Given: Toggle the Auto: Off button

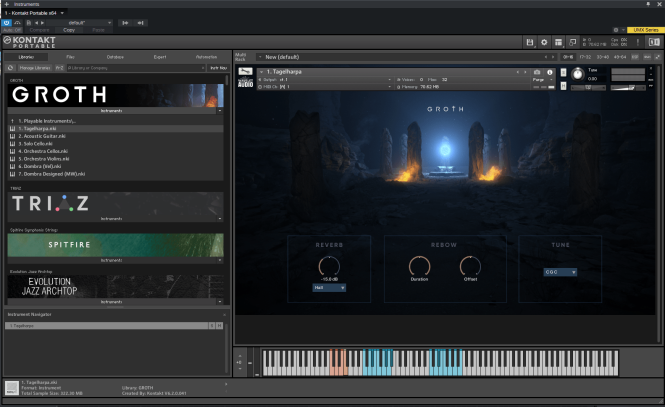Looking at the screenshot, I should pyautogui.click(x=12, y=30).
